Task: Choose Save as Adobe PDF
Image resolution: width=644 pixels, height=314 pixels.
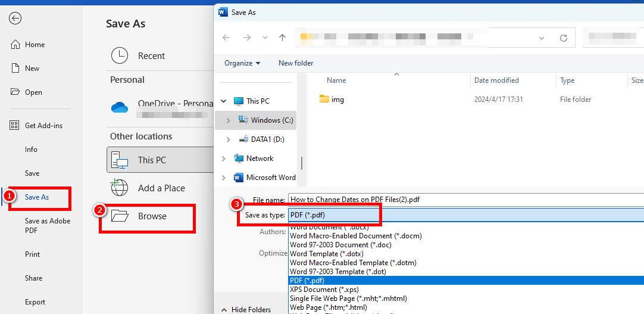Action: (x=48, y=226)
